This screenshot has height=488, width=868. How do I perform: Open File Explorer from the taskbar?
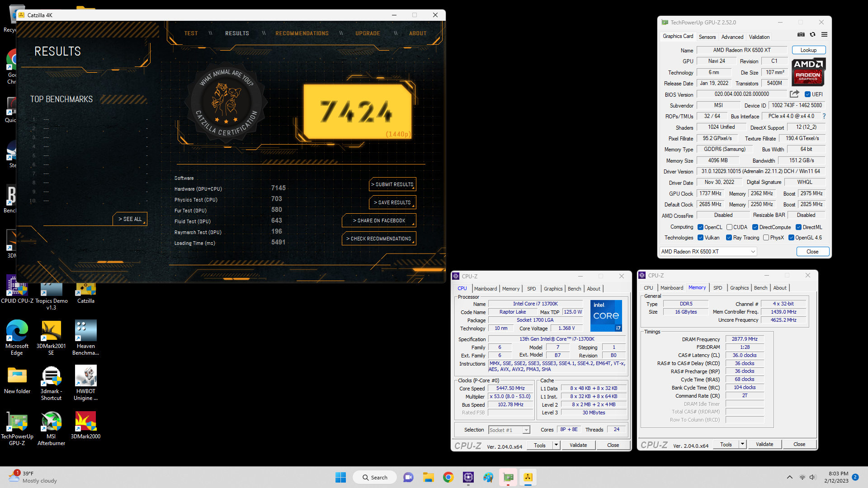[x=428, y=477]
